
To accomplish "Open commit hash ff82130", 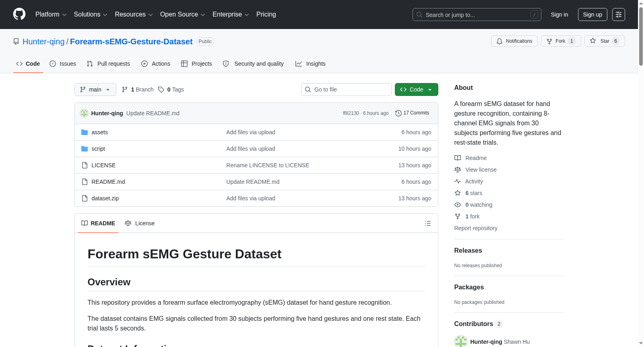I will click(351, 113).
